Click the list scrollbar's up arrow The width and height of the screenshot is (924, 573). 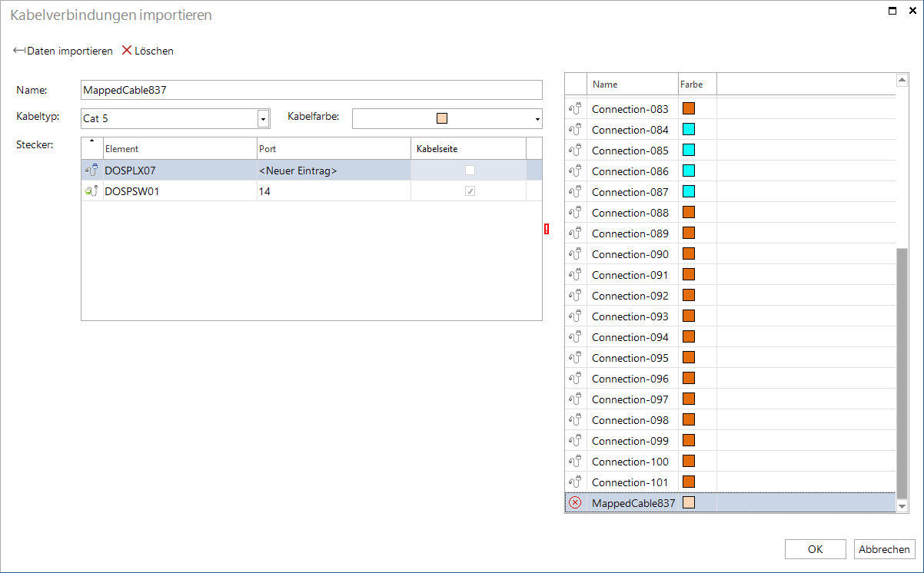902,80
